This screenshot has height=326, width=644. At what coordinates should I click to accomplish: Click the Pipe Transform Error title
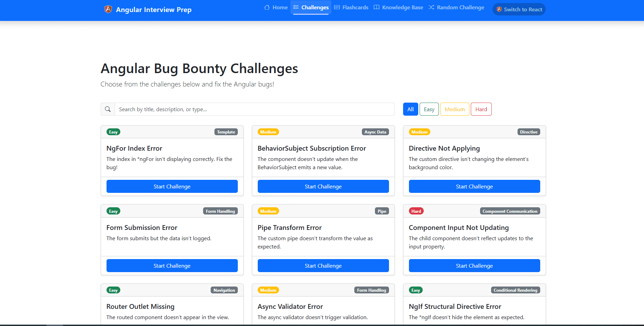pyautogui.click(x=290, y=228)
